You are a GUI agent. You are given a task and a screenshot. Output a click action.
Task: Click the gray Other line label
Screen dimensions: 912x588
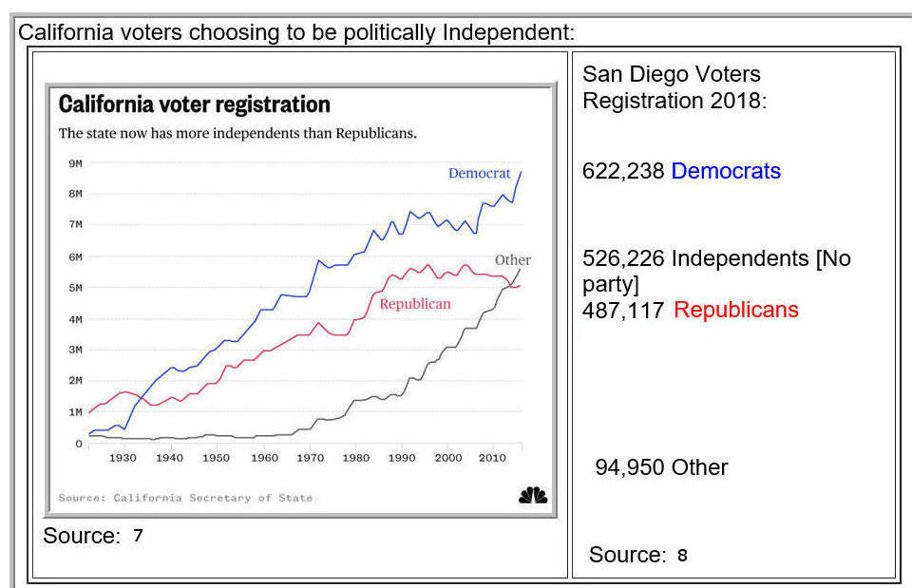pyautogui.click(x=512, y=259)
